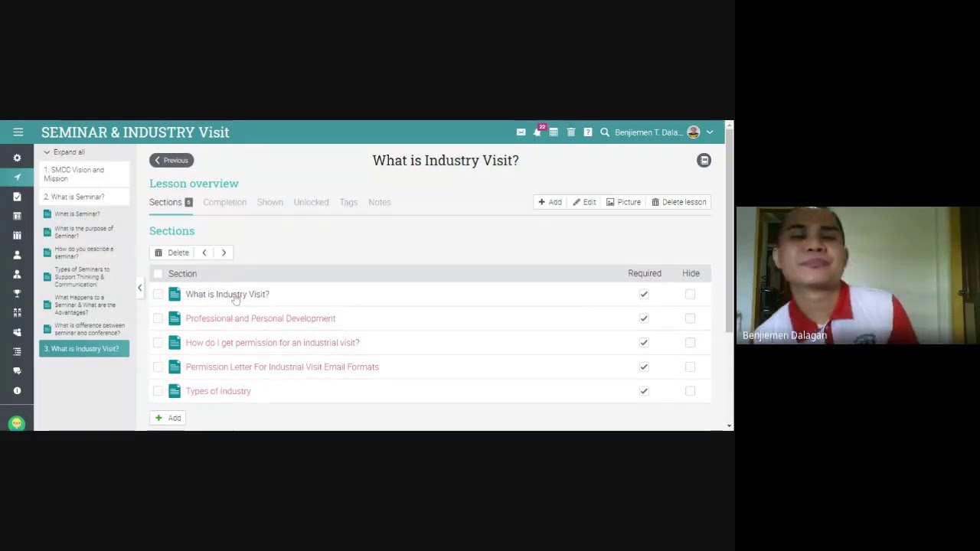The height and width of the screenshot is (551, 980).
Task: Switch to Completion tab
Action: (224, 202)
